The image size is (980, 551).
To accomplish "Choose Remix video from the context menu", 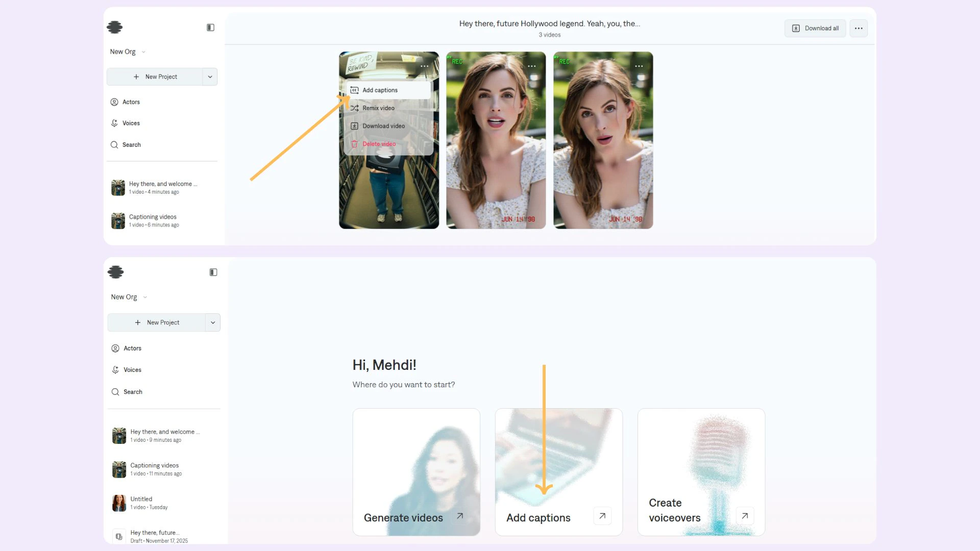I will [x=378, y=108].
